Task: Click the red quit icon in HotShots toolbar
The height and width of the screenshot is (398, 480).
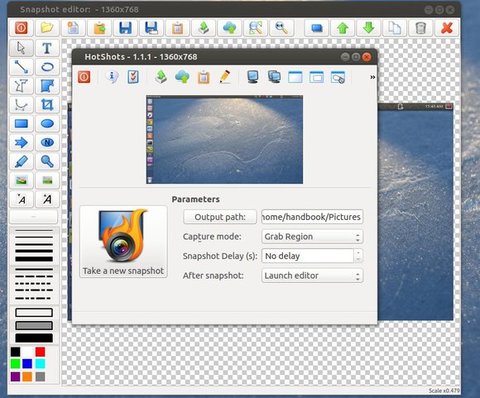Action: [84, 77]
